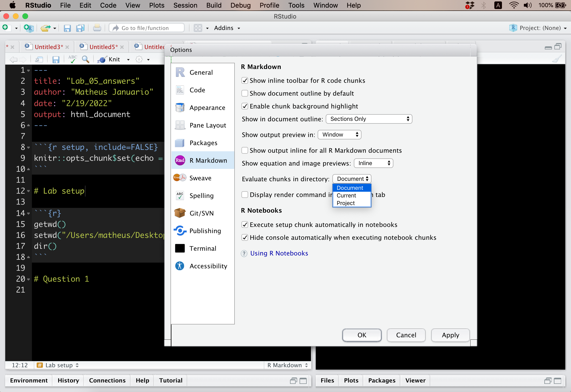Choose Project in the open dropdown list
The height and width of the screenshot is (392, 571).
[x=346, y=203]
